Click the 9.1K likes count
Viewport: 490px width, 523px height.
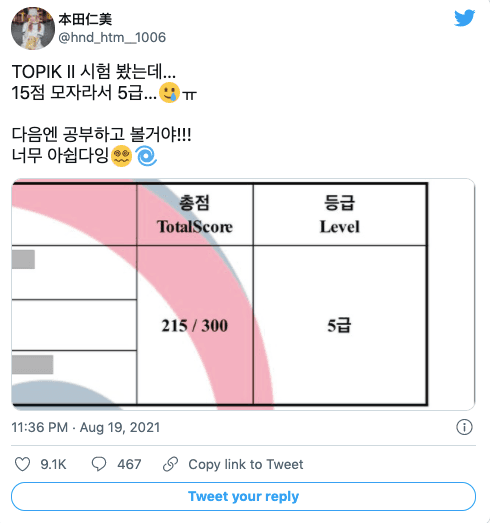(53, 464)
